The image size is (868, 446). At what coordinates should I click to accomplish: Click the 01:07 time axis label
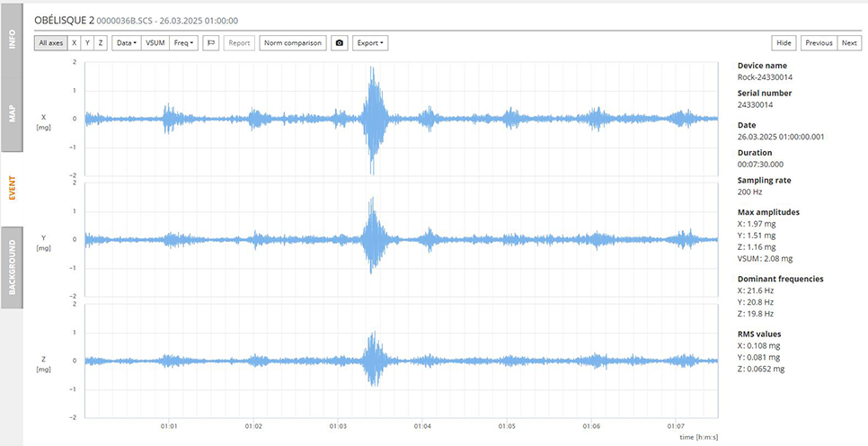[x=676, y=427]
